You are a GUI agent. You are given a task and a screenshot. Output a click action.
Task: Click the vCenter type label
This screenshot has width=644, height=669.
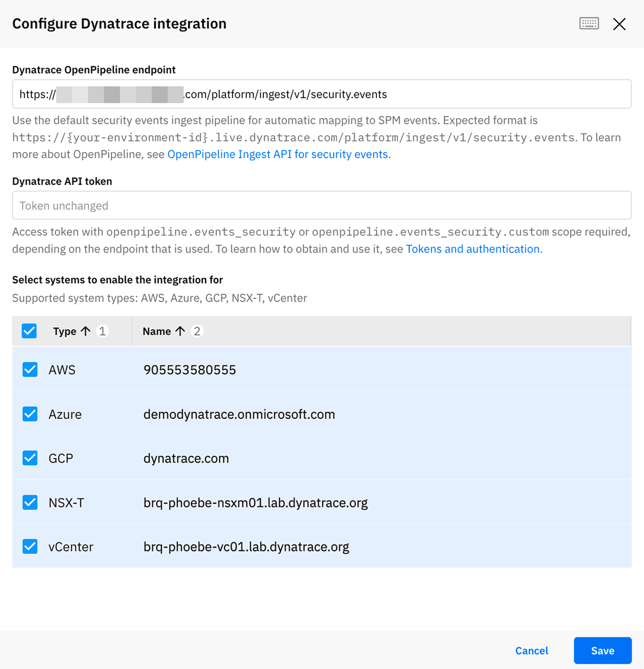(71, 547)
